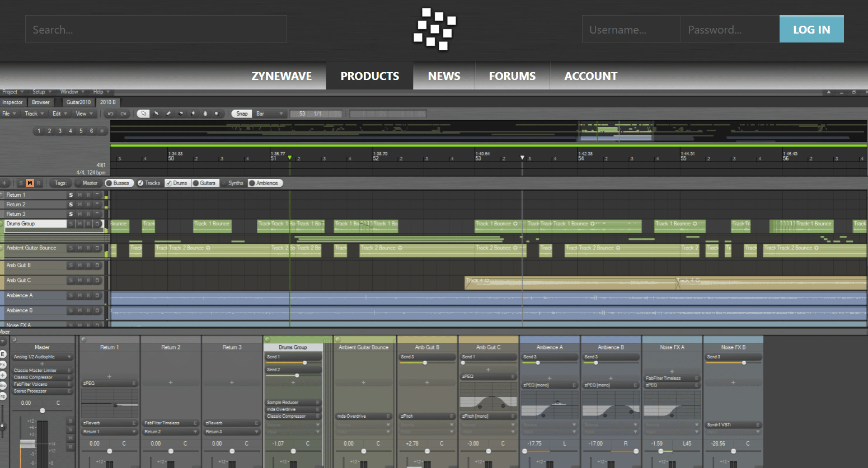This screenshot has height=468, width=868.
Task: Select the pencil draw tool
Action: [x=168, y=114]
